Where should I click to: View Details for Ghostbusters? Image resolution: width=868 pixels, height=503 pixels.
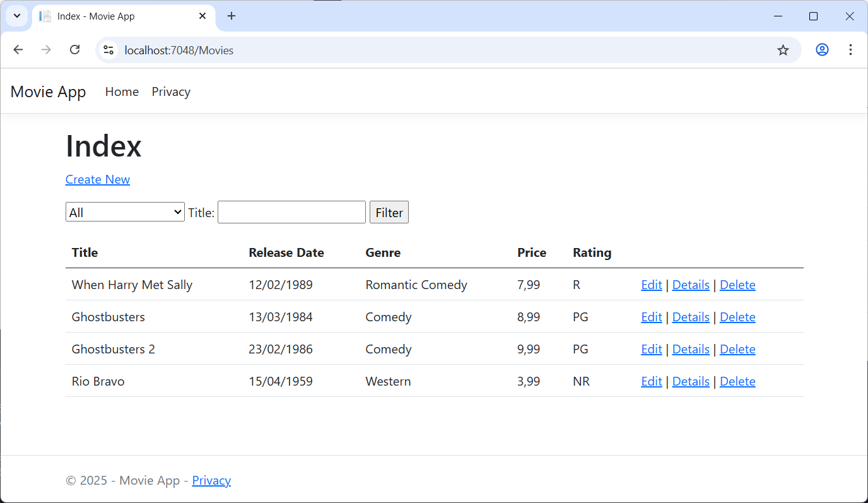691,317
